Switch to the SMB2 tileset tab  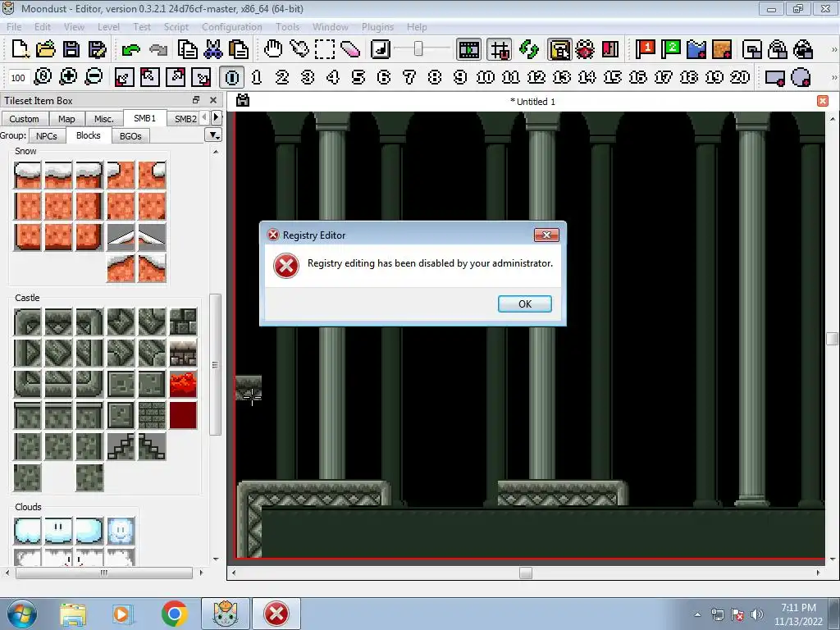pyautogui.click(x=185, y=119)
